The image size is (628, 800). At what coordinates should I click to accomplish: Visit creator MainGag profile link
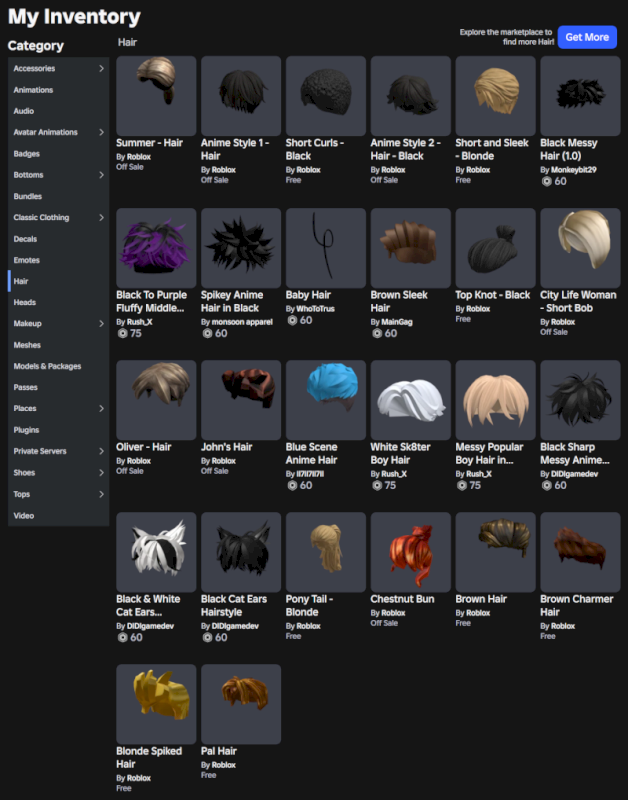click(x=397, y=322)
